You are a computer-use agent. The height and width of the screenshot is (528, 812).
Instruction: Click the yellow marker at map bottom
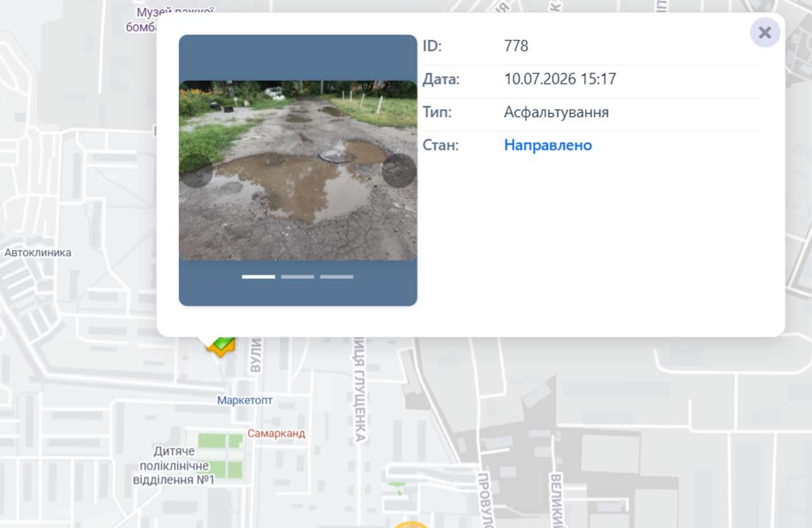point(412,524)
